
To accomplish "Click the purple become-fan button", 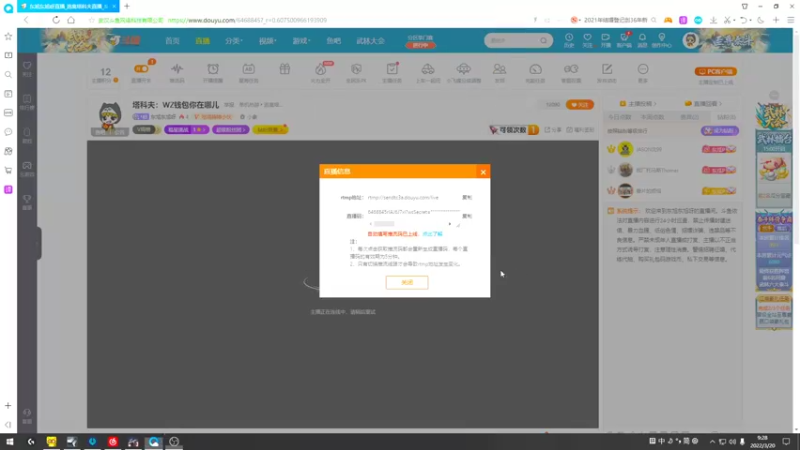I will tap(720, 131).
